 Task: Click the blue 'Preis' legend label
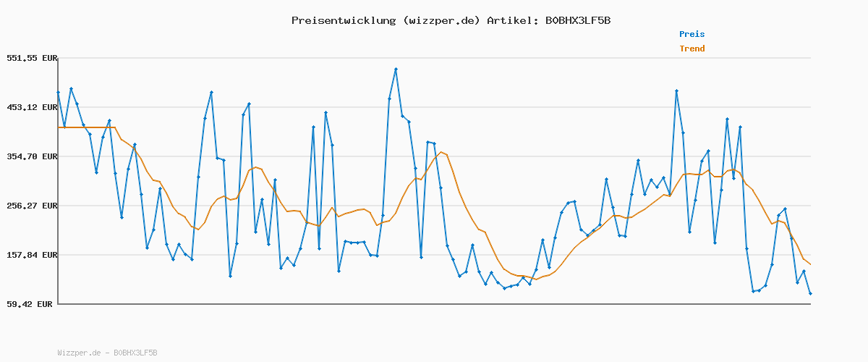click(692, 34)
